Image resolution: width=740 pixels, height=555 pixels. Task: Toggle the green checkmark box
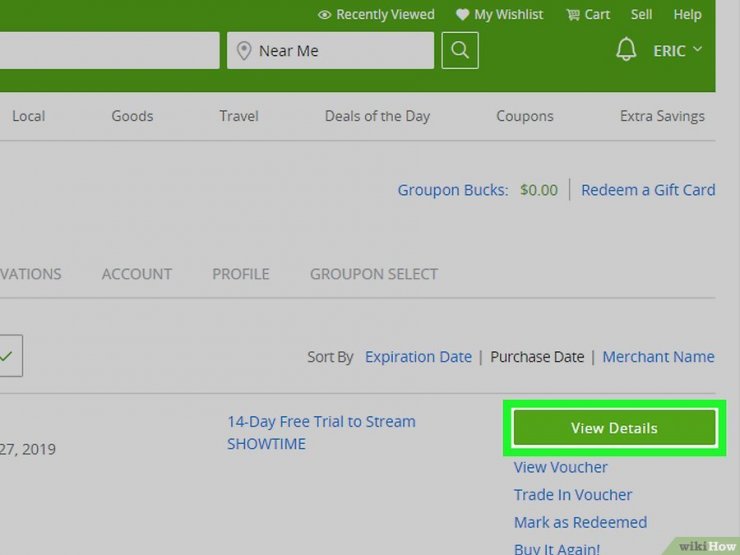click(10, 356)
